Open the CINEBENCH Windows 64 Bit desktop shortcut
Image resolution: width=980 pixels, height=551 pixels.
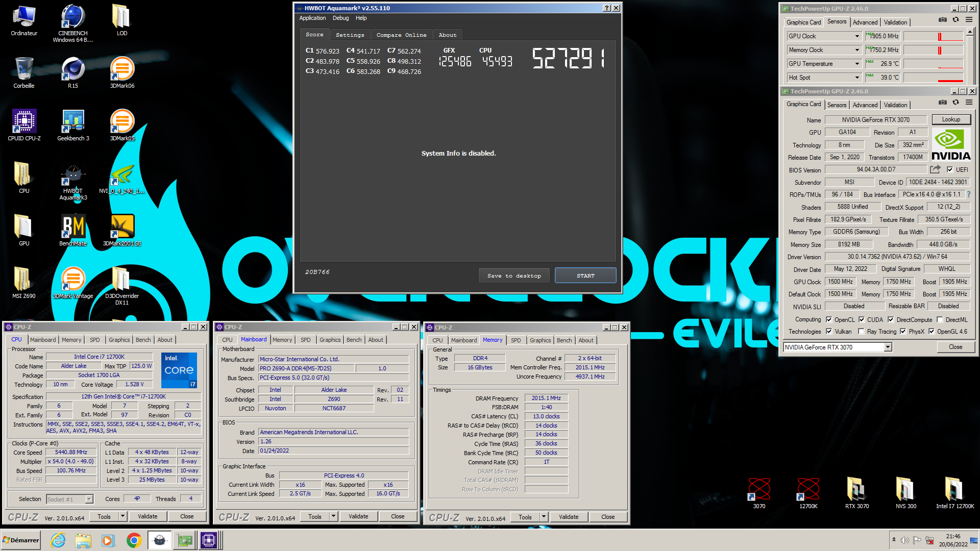coord(73,23)
